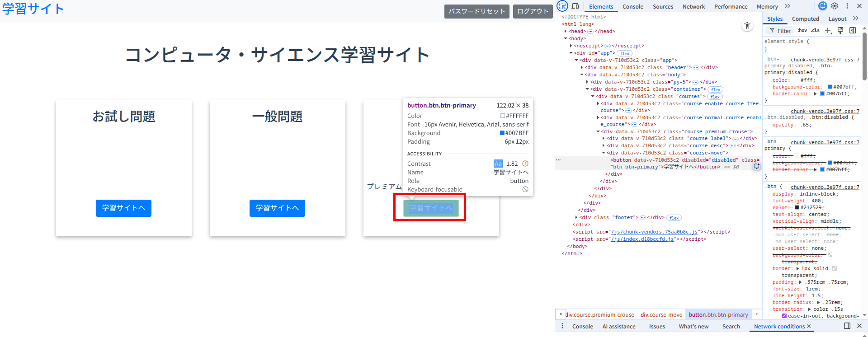The width and height of the screenshot is (868, 337).
Task: Open the chunk-vendors.75aa0b8c.js script link
Action: (655, 232)
